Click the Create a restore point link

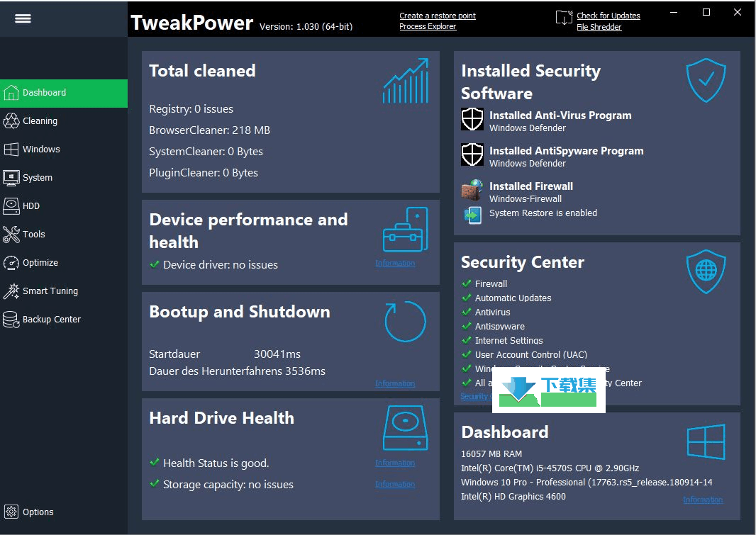click(x=438, y=16)
